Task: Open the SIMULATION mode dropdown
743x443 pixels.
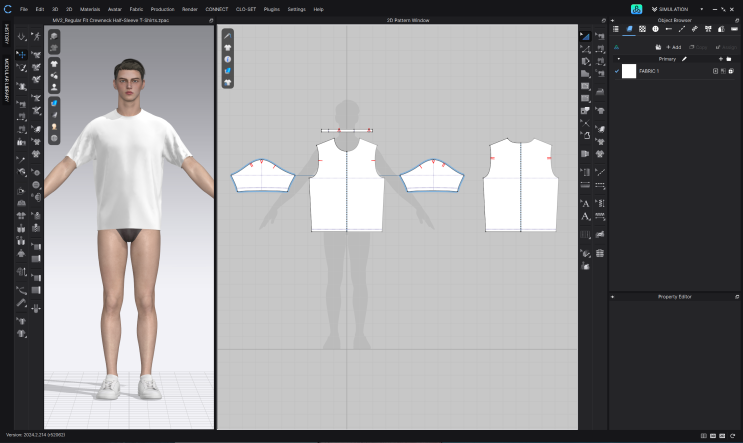Action: 676,9
